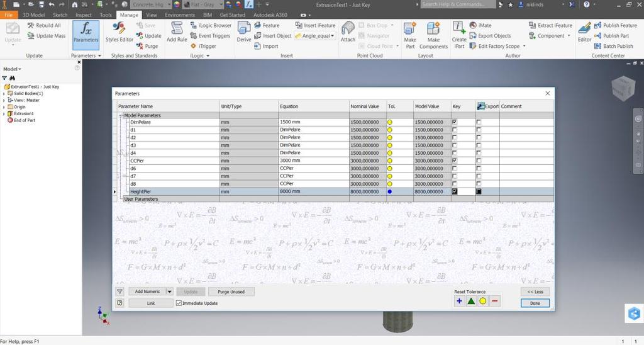
Task: Click Rebuild All in Update panel
Action: point(44,25)
